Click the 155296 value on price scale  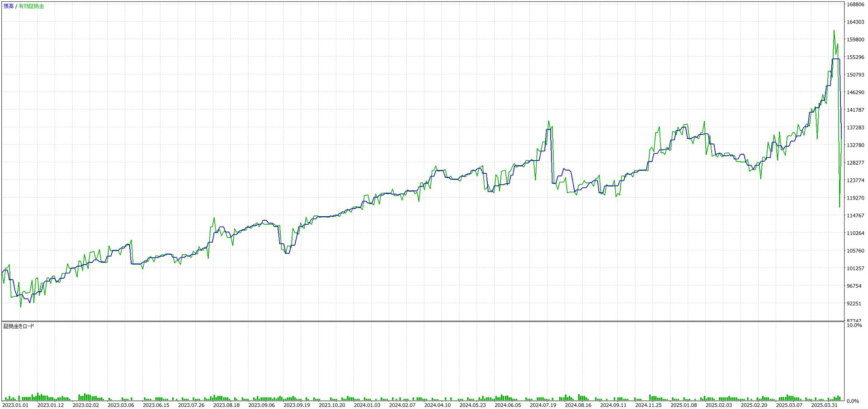pyautogui.click(x=855, y=57)
